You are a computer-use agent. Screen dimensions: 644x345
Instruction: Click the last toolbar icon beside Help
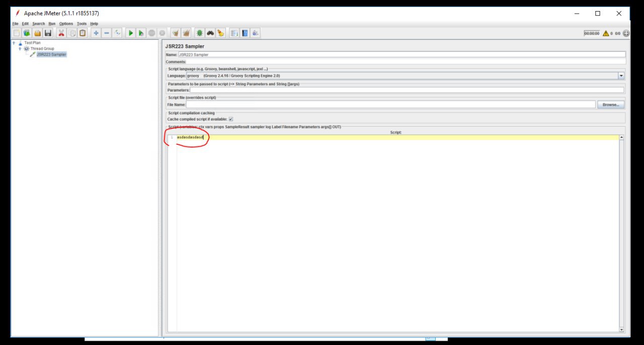click(256, 33)
